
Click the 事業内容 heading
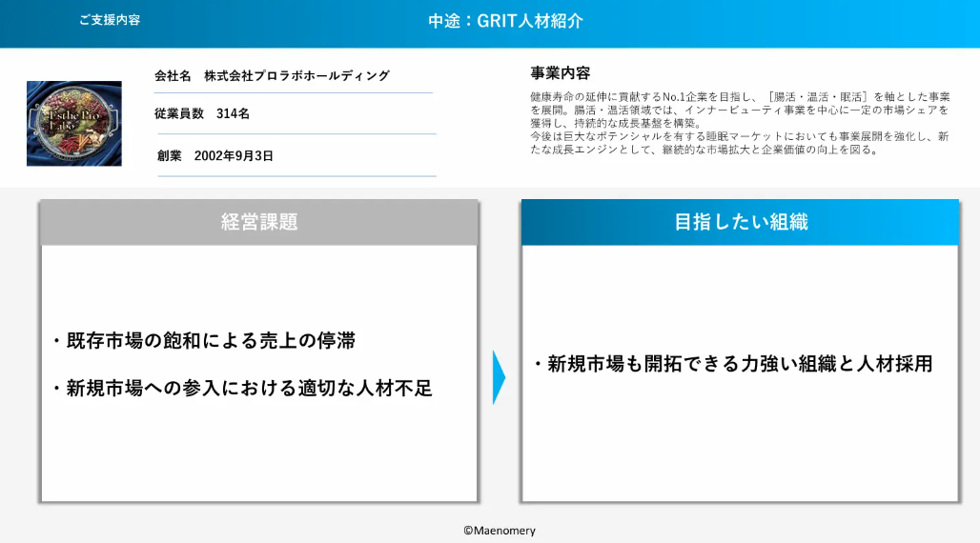560,73
